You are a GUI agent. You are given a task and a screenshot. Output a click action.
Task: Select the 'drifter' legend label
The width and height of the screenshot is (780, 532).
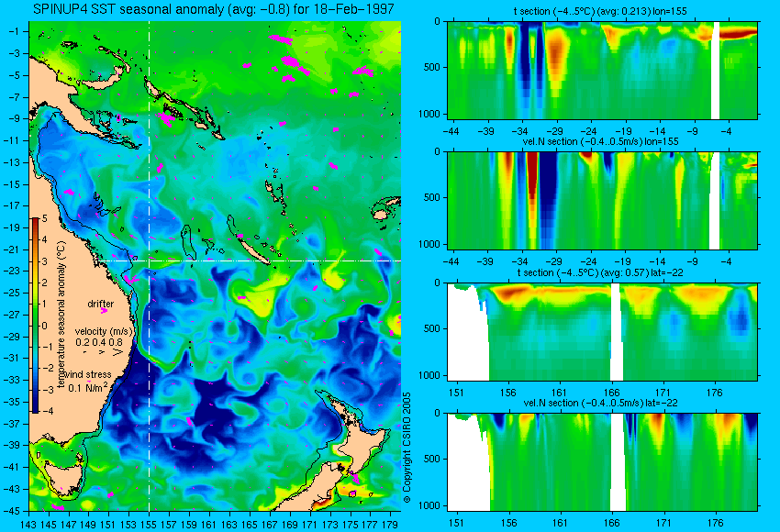[x=101, y=304]
